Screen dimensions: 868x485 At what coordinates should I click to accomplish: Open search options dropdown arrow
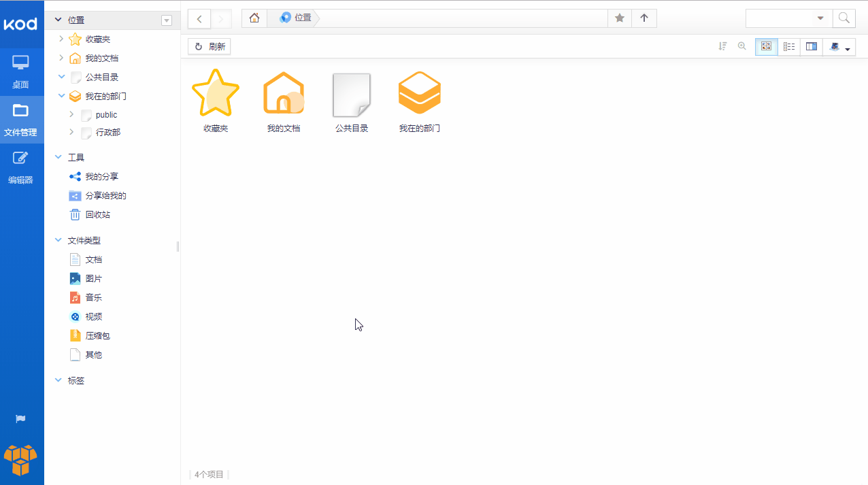[x=820, y=18]
